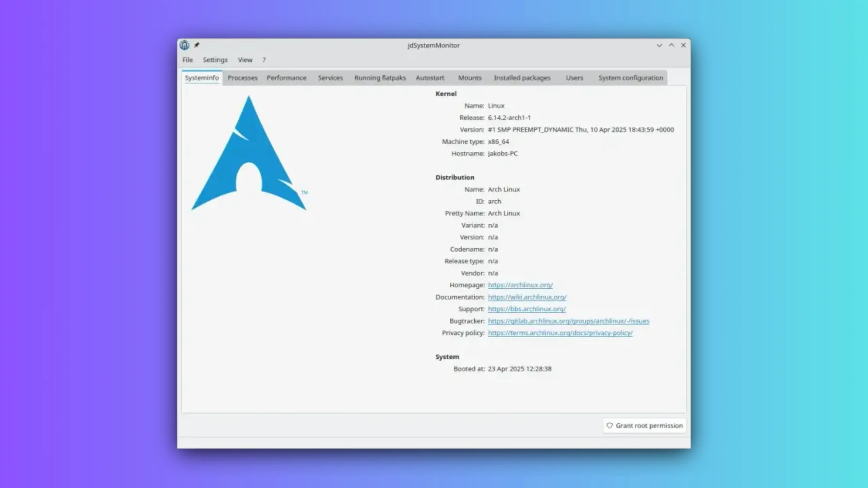Click the jdSystemMonitor window title text
Image resolution: width=868 pixels, height=488 pixels.
[433, 45]
